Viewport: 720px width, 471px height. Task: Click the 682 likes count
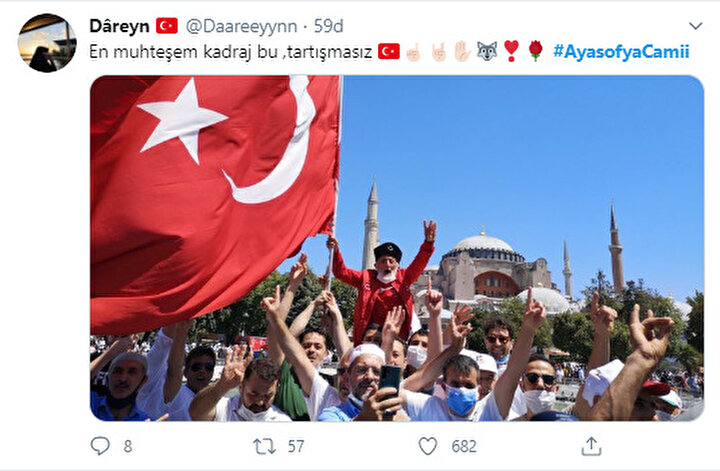point(464,446)
